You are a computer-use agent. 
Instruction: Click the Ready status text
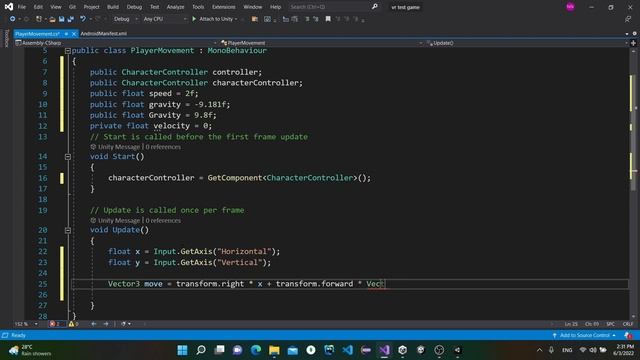coord(18,335)
